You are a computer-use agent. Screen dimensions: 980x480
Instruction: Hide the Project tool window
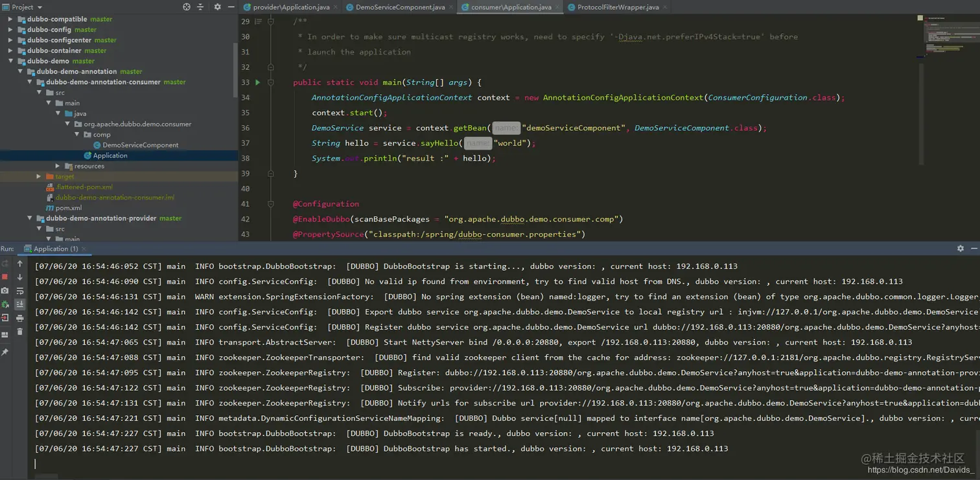231,7
